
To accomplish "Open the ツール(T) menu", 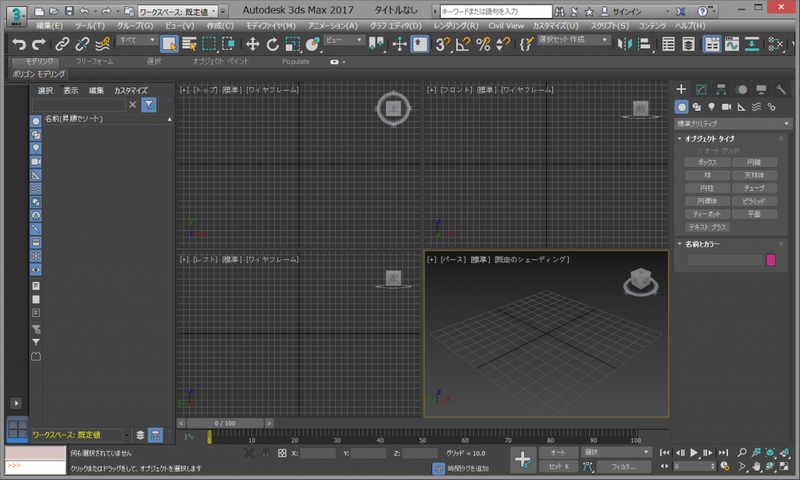I will 90,26.
